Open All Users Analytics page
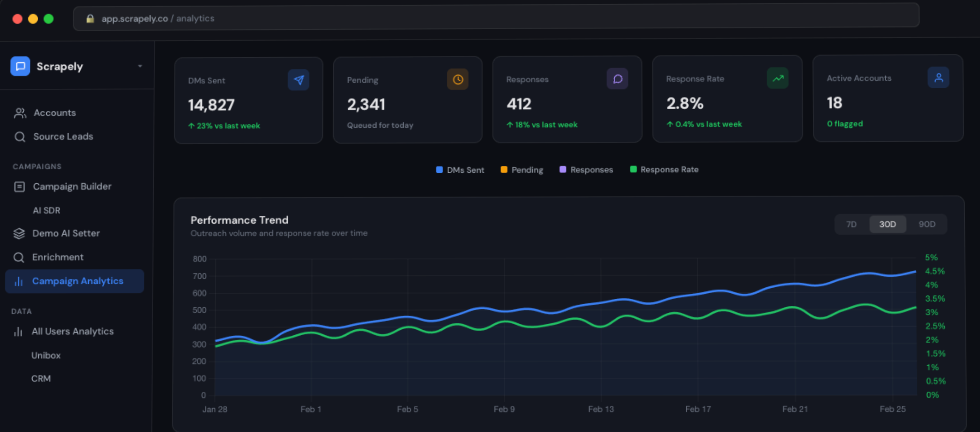This screenshot has width=980, height=432. pyautogui.click(x=72, y=331)
